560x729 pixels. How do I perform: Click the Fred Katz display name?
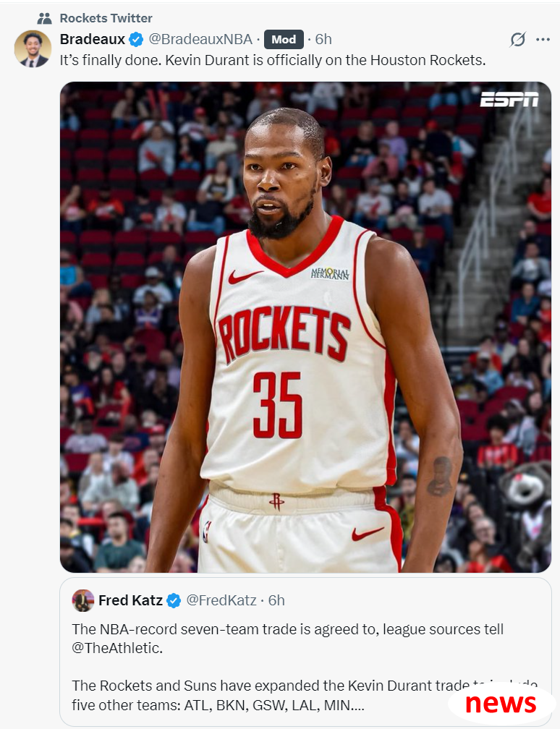pos(130,600)
